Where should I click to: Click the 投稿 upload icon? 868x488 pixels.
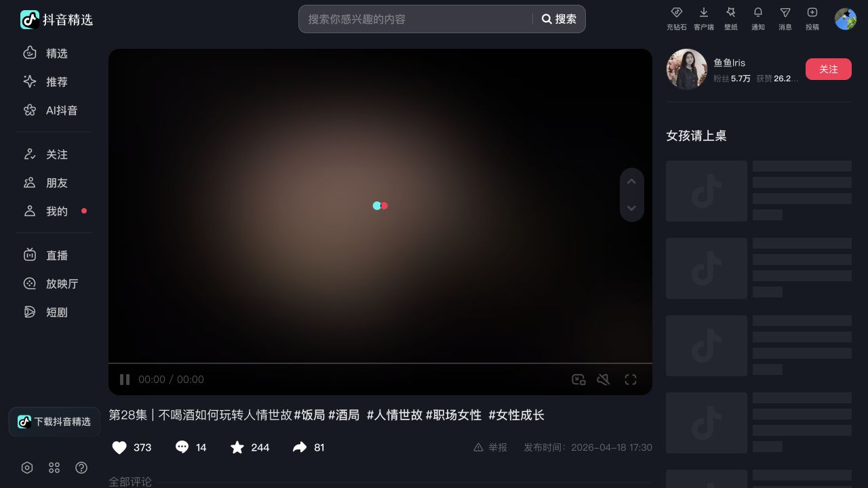click(812, 12)
